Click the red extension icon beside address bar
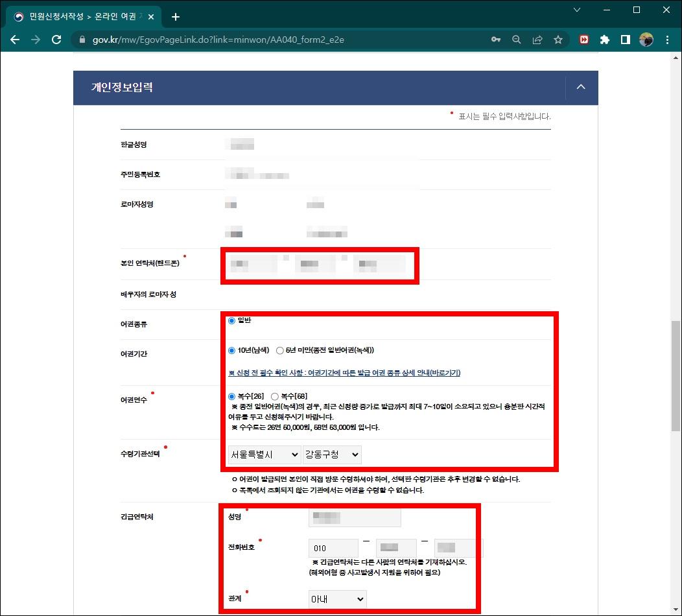The width and height of the screenshot is (682, 616). coord(583,40)
